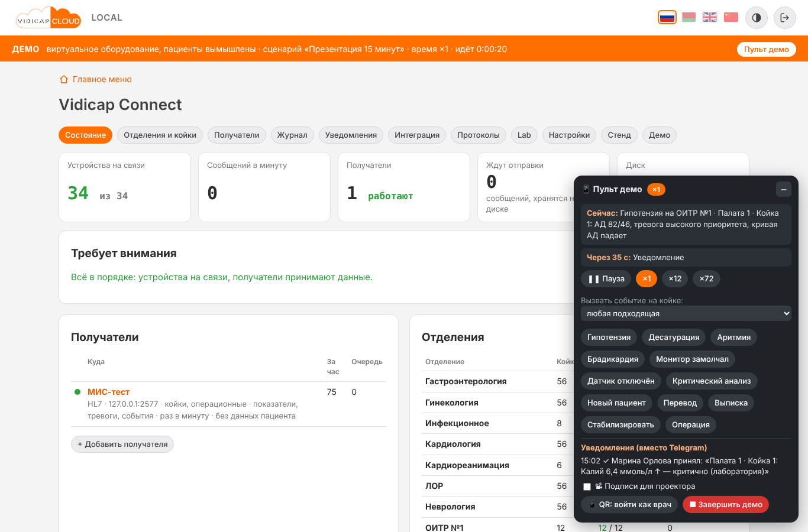Select the Belarusian flag language
The height and width of the screenshot is (532, 808).
(x=689, y=17)
